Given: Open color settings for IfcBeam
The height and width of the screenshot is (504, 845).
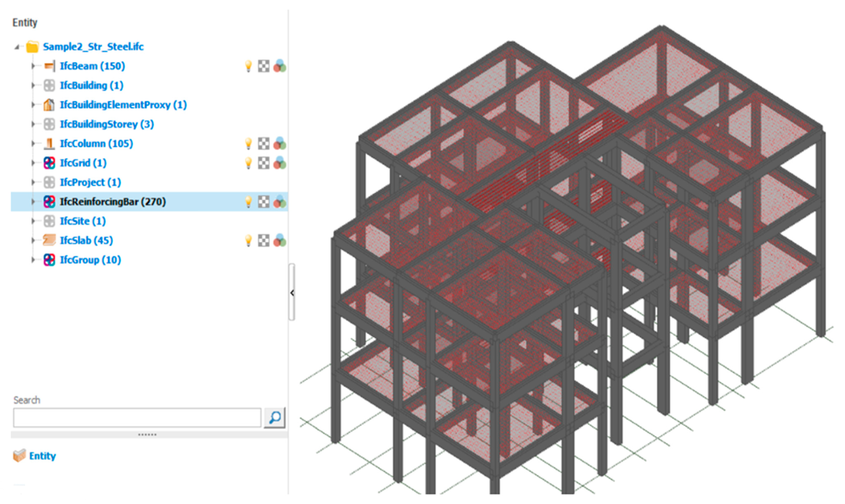Looking at the screenshot, I should 280,66.
